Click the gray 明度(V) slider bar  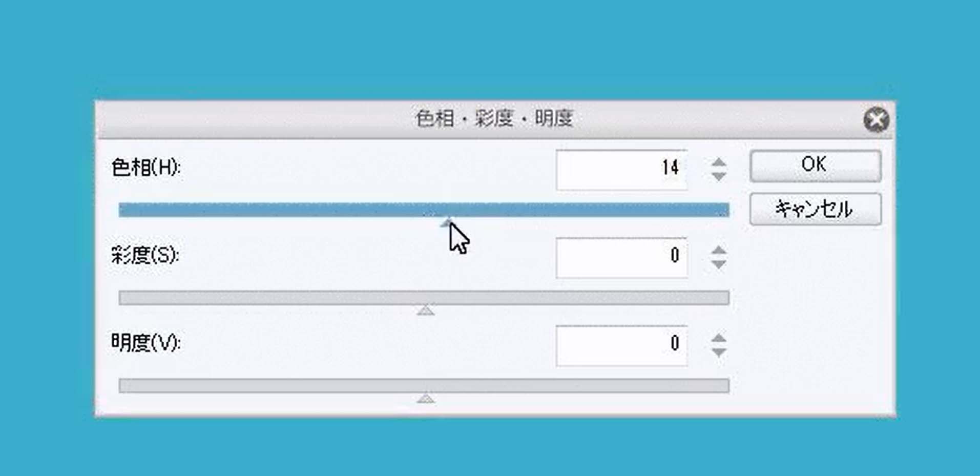pyautogui.click(x=424, y=386)
